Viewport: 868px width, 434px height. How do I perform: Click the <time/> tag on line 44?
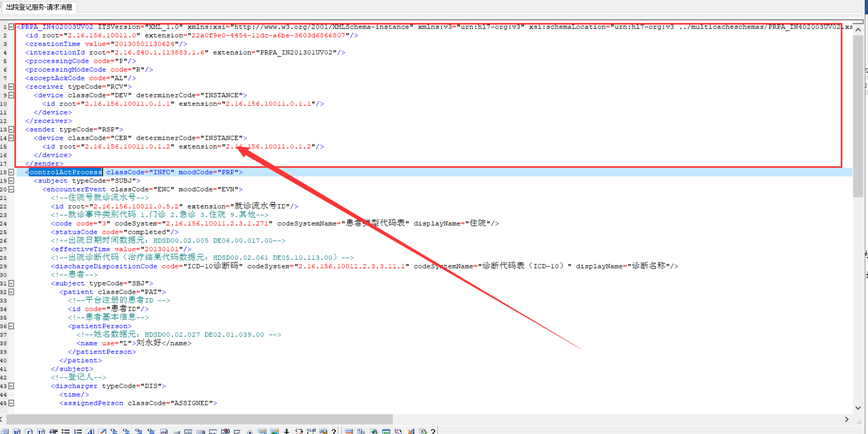point(74,395)
